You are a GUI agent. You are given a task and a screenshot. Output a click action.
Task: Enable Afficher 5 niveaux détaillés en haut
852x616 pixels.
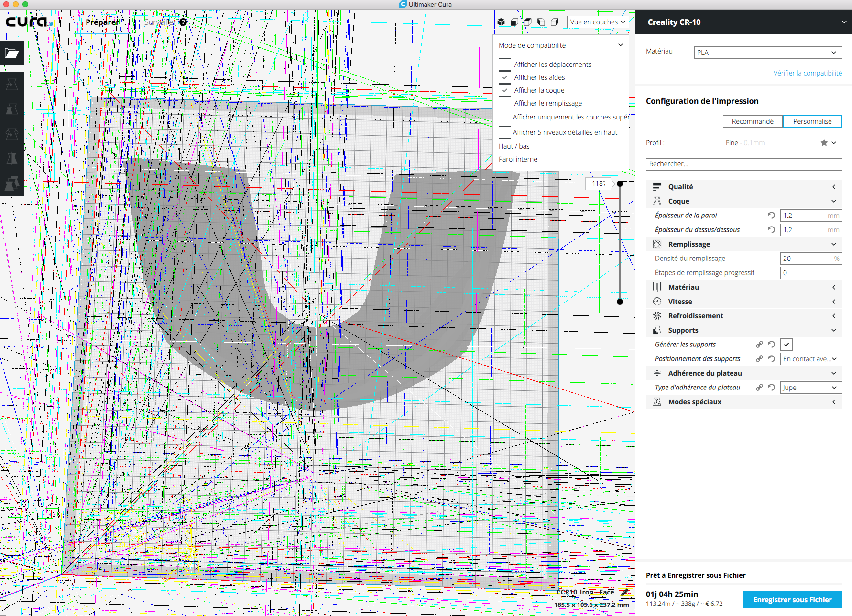[505, 132]
